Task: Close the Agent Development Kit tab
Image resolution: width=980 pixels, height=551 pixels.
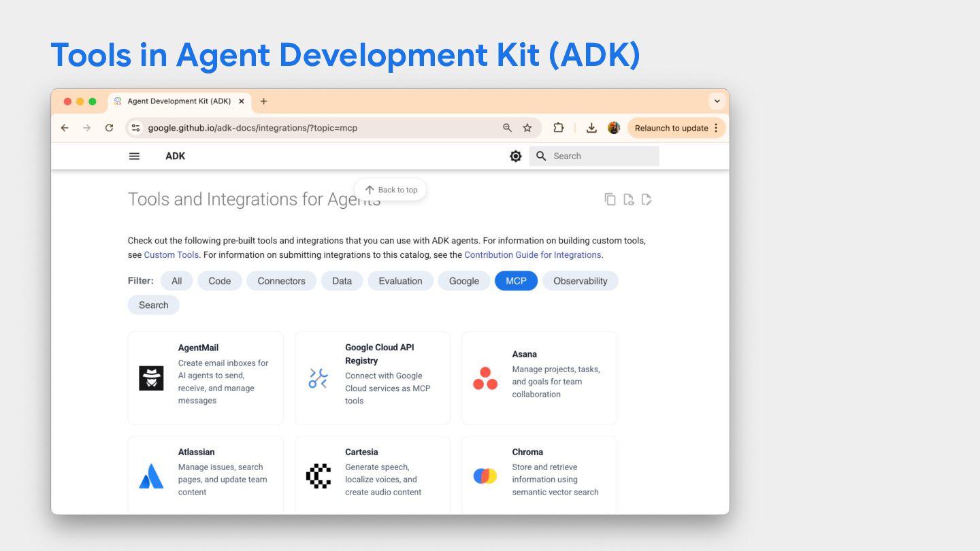Action: (241, 101)
